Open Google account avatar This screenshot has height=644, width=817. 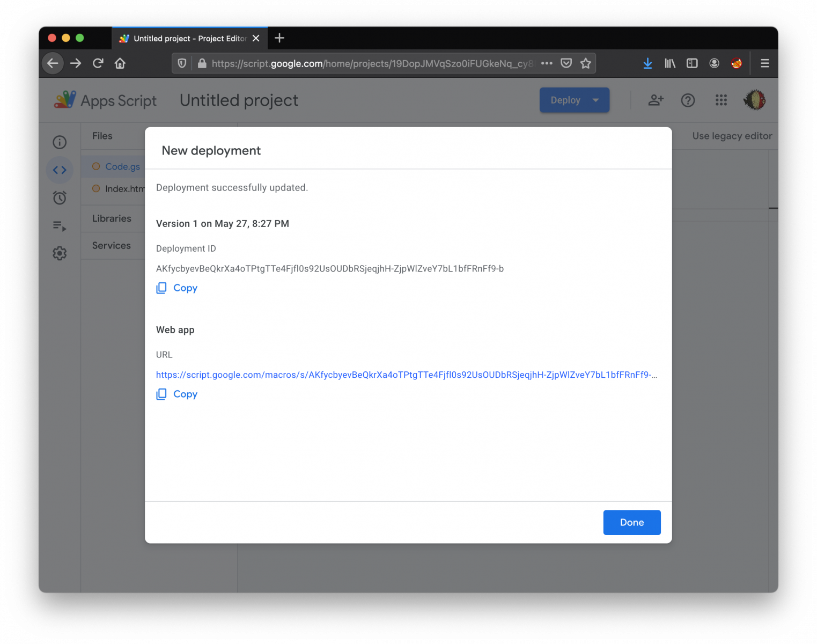[755, 100]
